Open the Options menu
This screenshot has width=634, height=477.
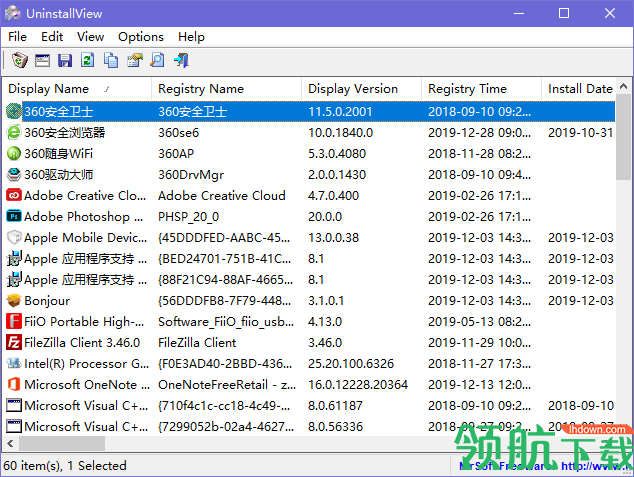(141, 37)
